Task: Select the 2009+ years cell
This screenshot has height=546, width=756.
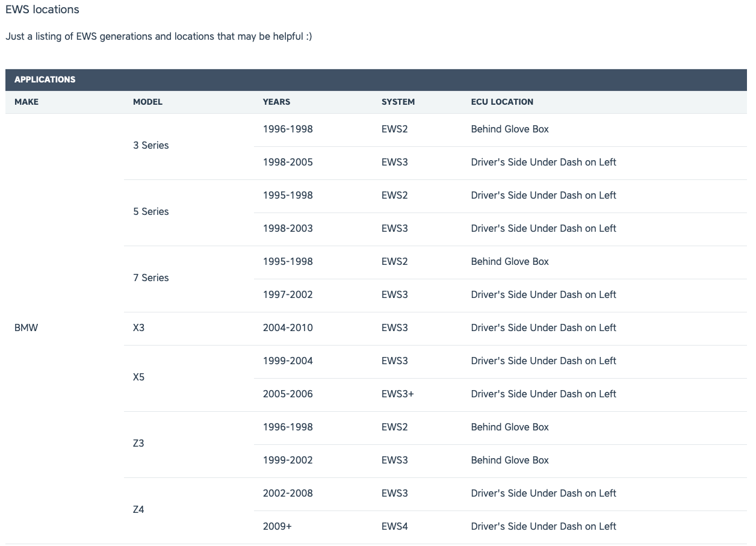Action: [x=277, y=526]
